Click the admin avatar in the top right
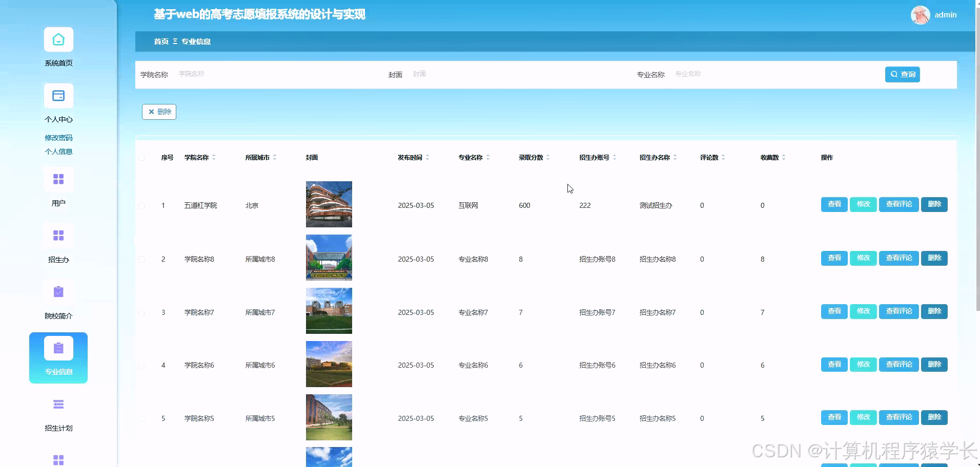Viewport: 980px width, 467px height. click(x=921, y=15)
